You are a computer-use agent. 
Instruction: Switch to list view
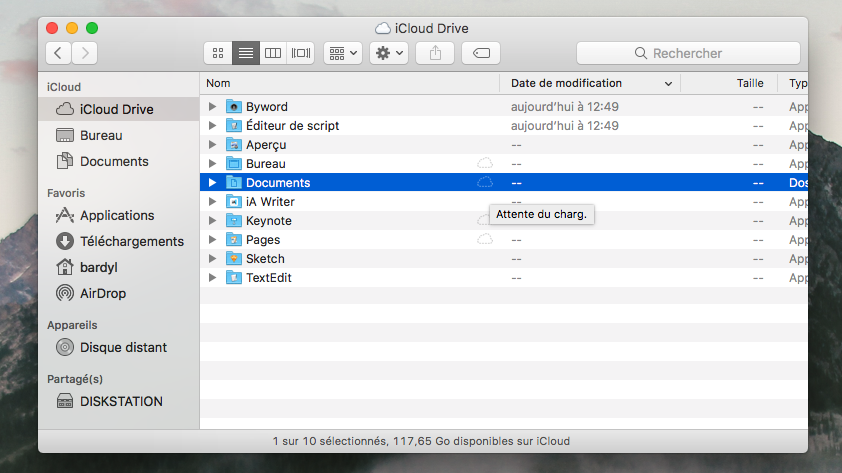pos(245,53)
